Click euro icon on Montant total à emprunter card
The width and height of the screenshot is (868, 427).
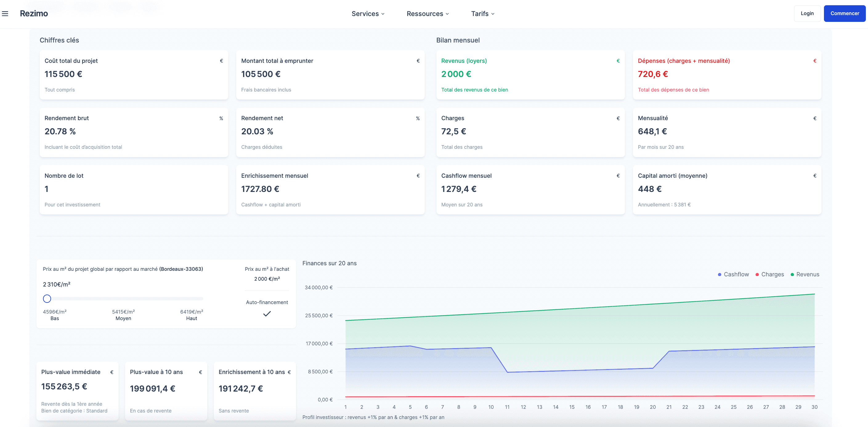[x=418, y=61]
